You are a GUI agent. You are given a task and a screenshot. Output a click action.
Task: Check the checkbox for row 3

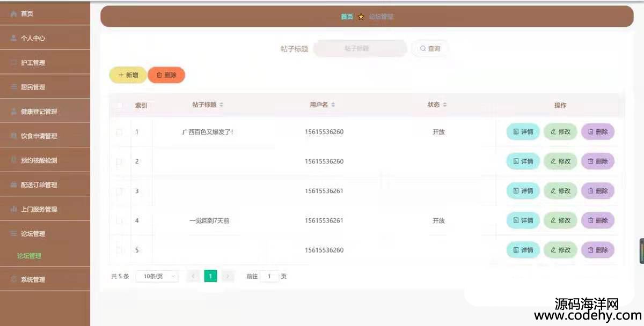click(x=119, y=191)
